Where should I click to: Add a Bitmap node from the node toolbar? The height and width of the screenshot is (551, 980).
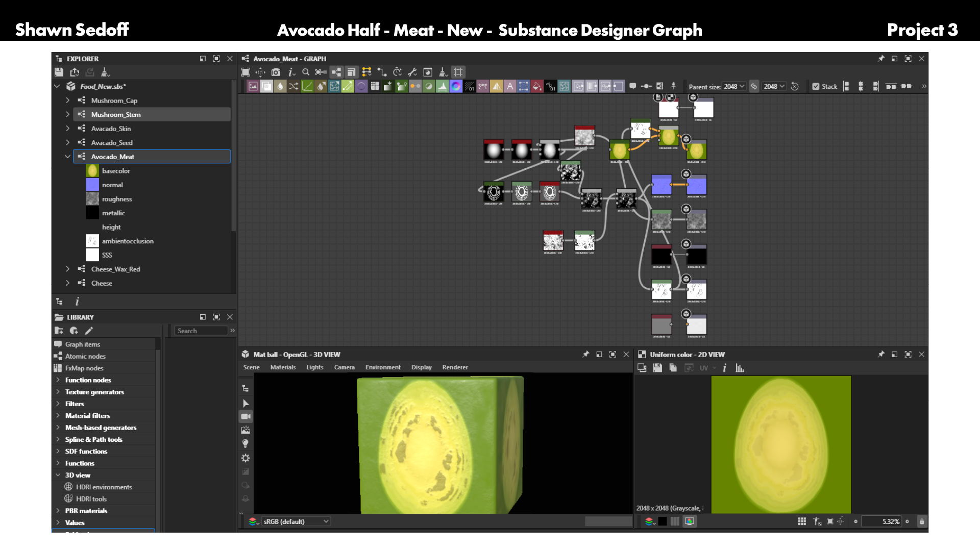click(x=253, y=86)
